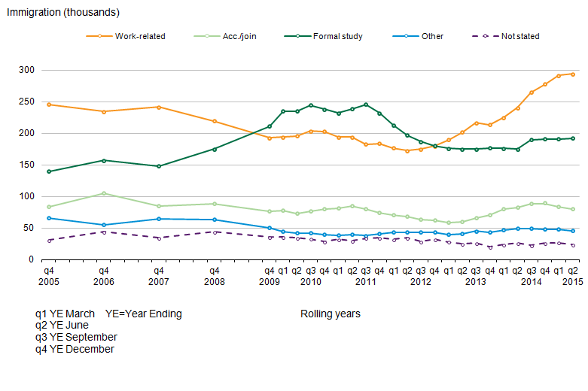Click the Other legend marker
Viewport: 588px width, 391px height.
click(x=406, y=36)
